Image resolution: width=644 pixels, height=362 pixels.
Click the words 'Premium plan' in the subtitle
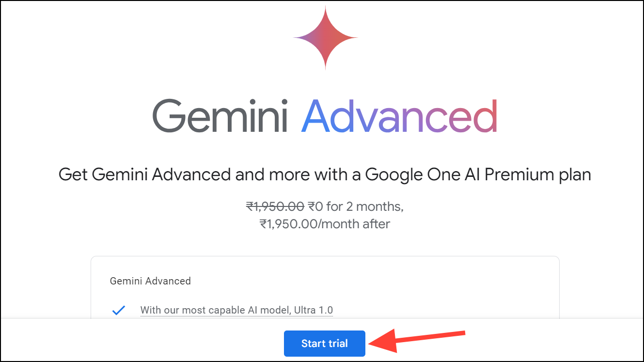click(x=538, y=174)
